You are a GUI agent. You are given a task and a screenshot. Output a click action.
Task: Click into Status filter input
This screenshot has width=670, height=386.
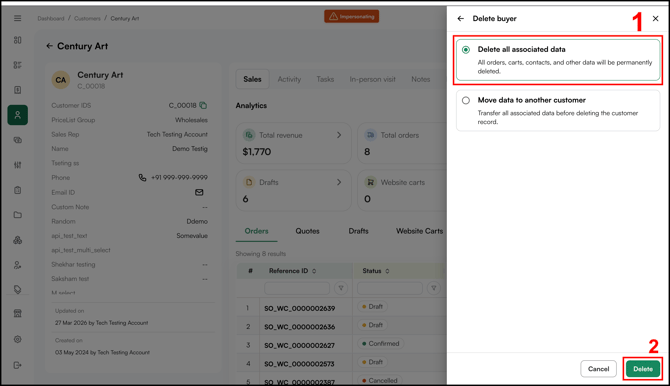point(390,288)
